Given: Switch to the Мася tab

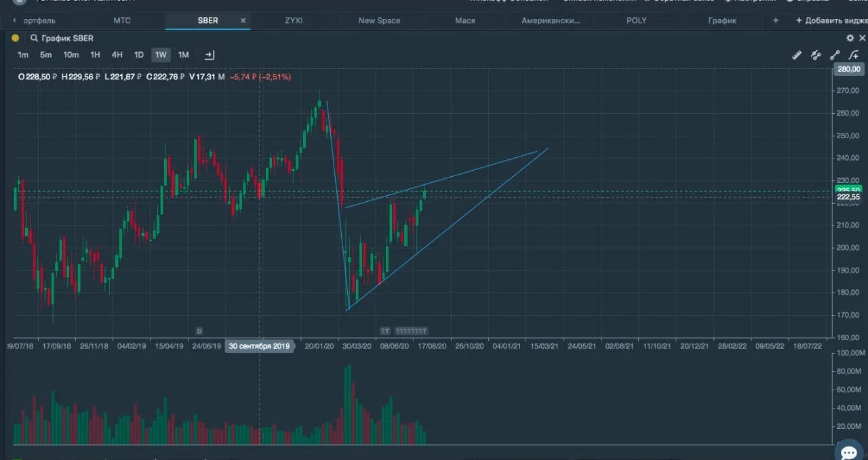Looking at the screenshot, I should tap(465, 20).
